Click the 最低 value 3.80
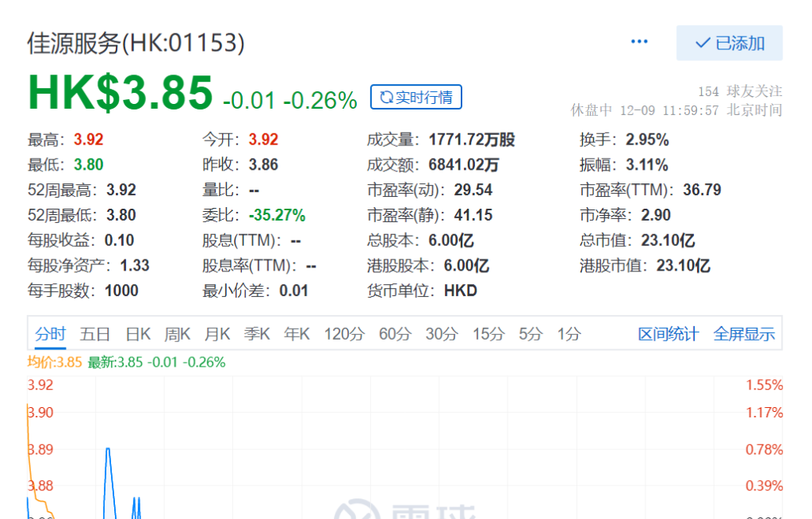Screen dimensions: 812x519 pos(89,165)
